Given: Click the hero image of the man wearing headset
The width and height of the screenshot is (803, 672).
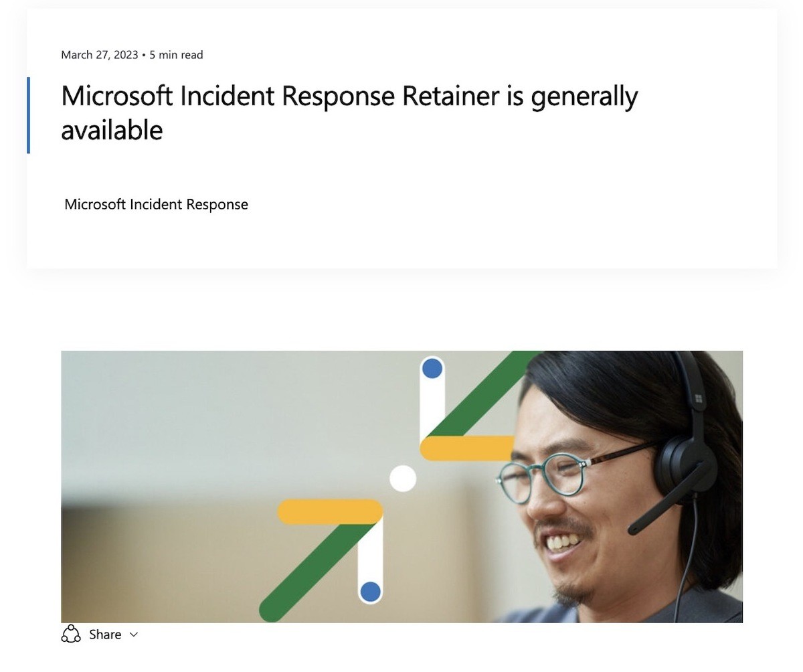Looking at the screenshot, I should (x=401, y=487).
